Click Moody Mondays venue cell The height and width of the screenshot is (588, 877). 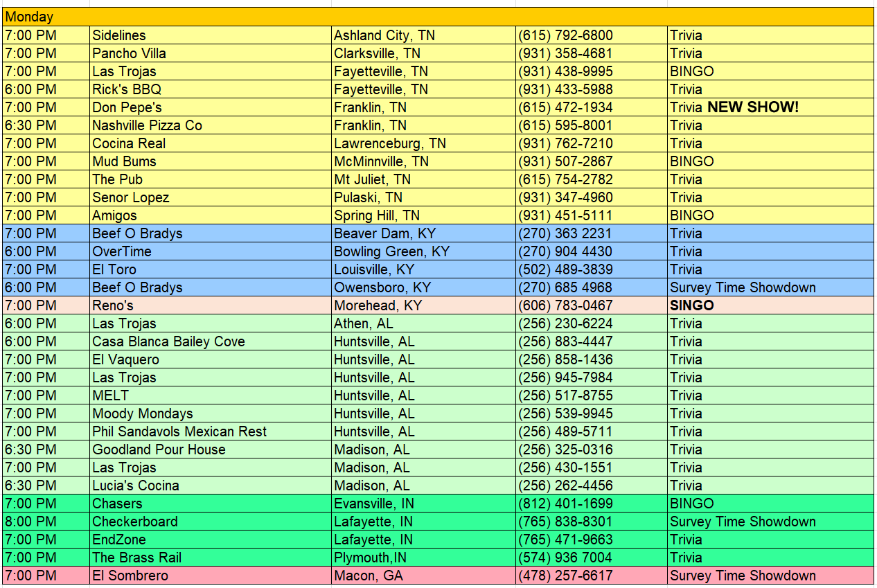click(x=211, y=413)
